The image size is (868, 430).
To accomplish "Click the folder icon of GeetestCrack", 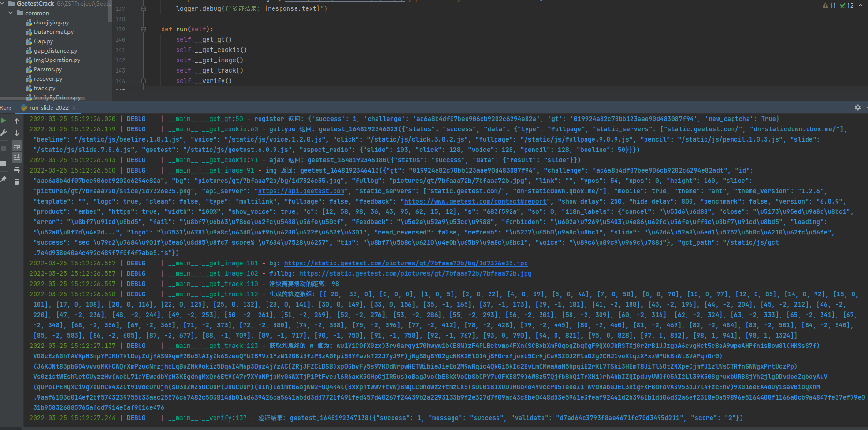I will 12,3.
